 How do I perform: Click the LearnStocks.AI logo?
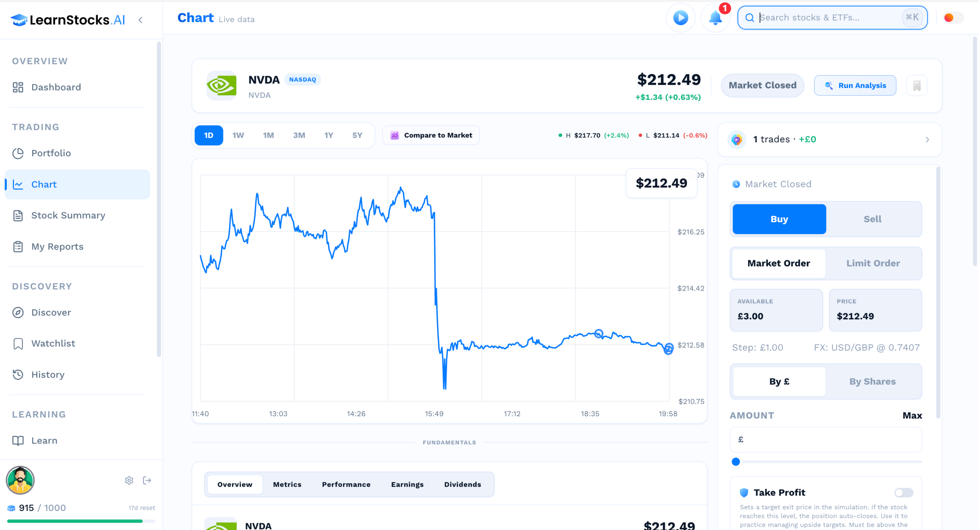point(68,20)
